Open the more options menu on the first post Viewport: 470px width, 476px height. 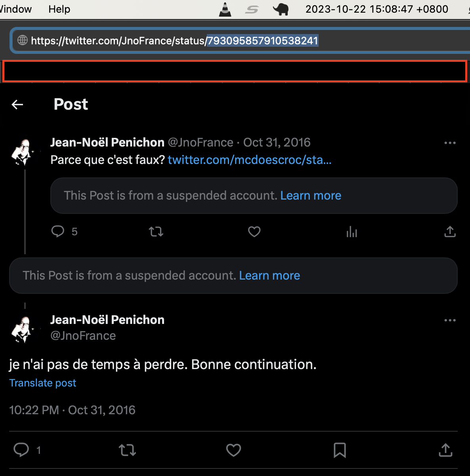(450, 143)
